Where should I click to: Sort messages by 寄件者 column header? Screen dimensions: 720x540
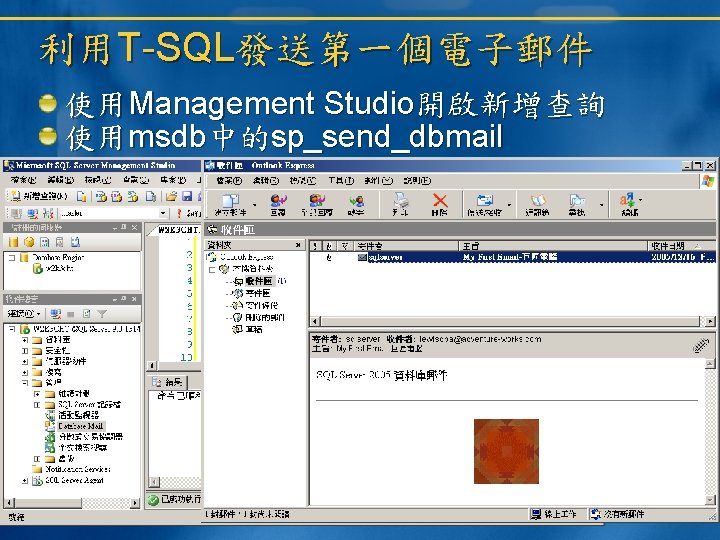[x=406, y=246]
